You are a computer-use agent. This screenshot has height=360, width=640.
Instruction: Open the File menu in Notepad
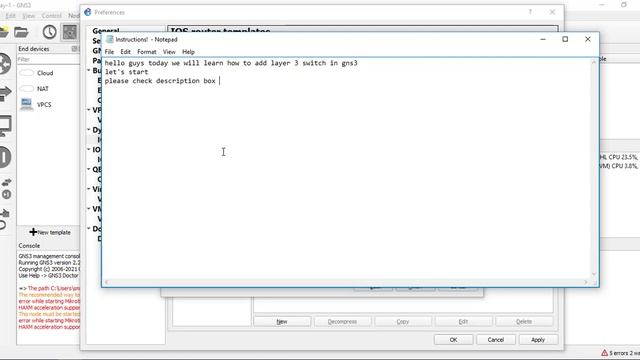point(109,52)
